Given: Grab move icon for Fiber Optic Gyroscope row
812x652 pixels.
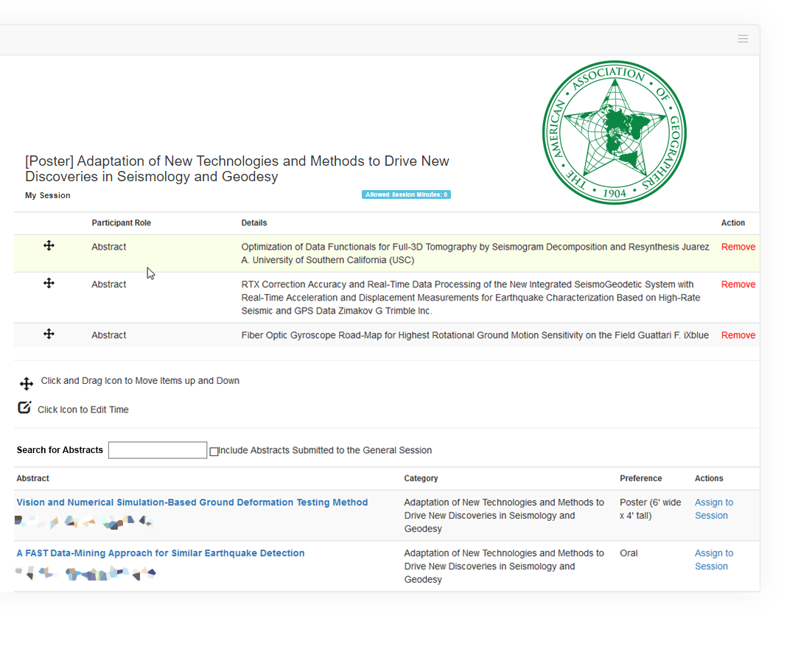Looking at the screenshot, I should 49,334.
